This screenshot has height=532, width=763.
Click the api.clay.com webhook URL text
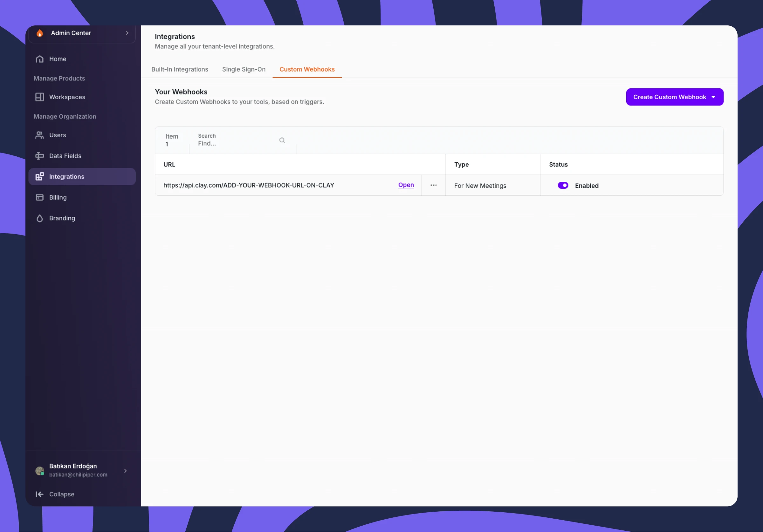pyautogui.click(x=249, y=185)
